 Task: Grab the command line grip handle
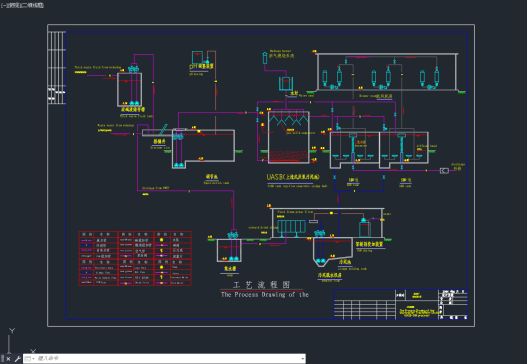click(x=2, y=359)
